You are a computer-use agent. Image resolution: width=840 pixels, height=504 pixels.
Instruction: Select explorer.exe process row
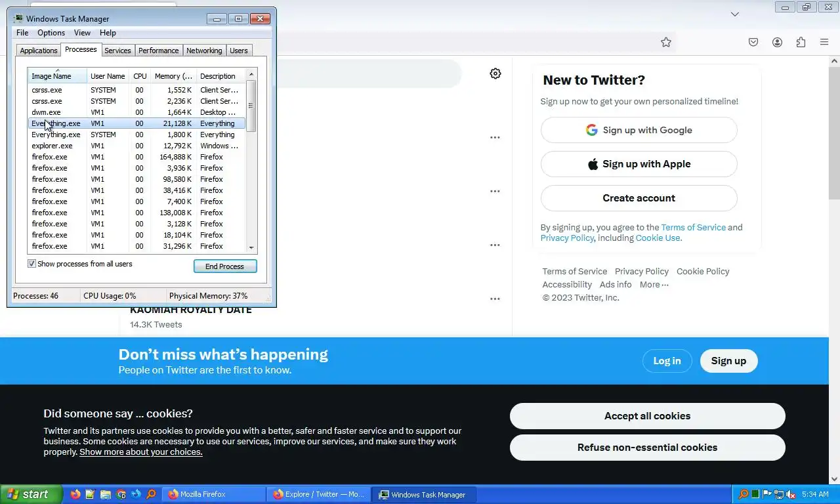[x=136, y=146]
